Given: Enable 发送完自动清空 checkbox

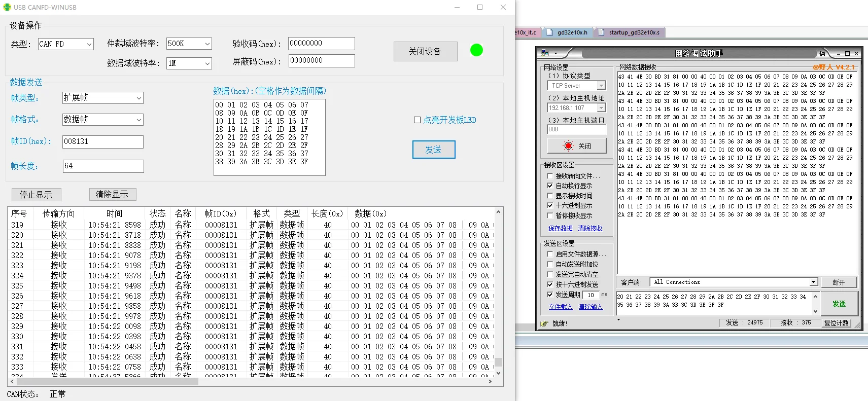Looking at the screenshot, I should [x=550, y=274].
